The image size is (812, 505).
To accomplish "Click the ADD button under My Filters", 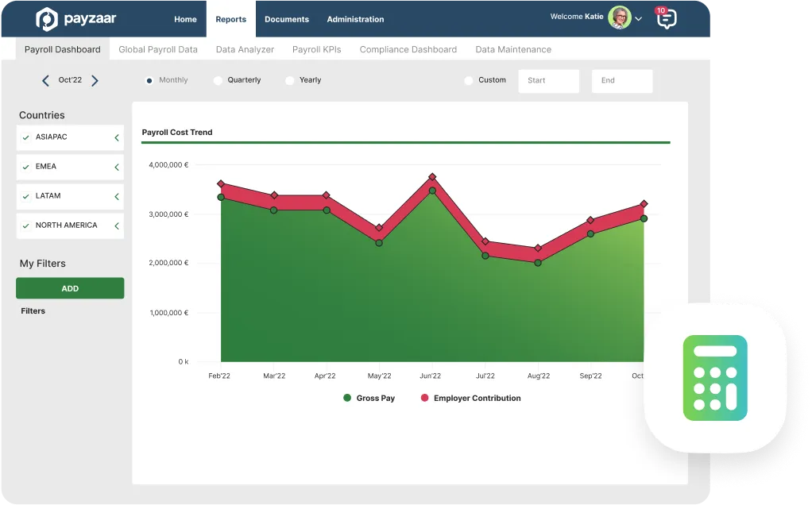I will coord(70,287).
